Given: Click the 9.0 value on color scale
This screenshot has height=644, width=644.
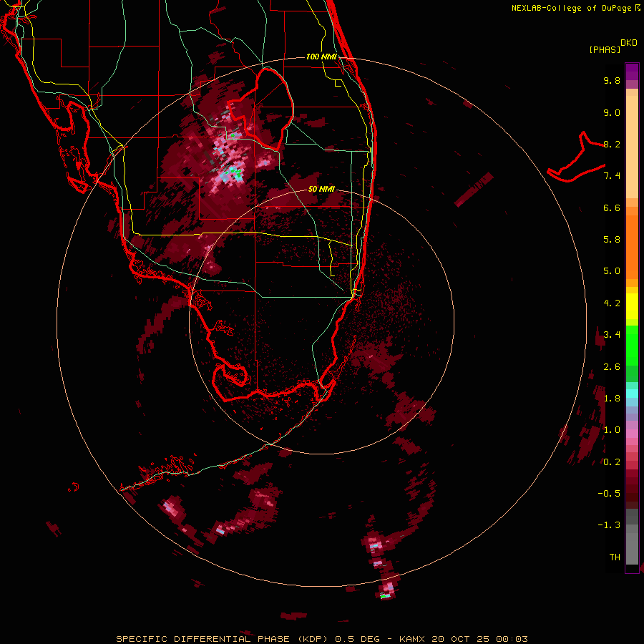Looking at the screenshot, I should (612, 112).
